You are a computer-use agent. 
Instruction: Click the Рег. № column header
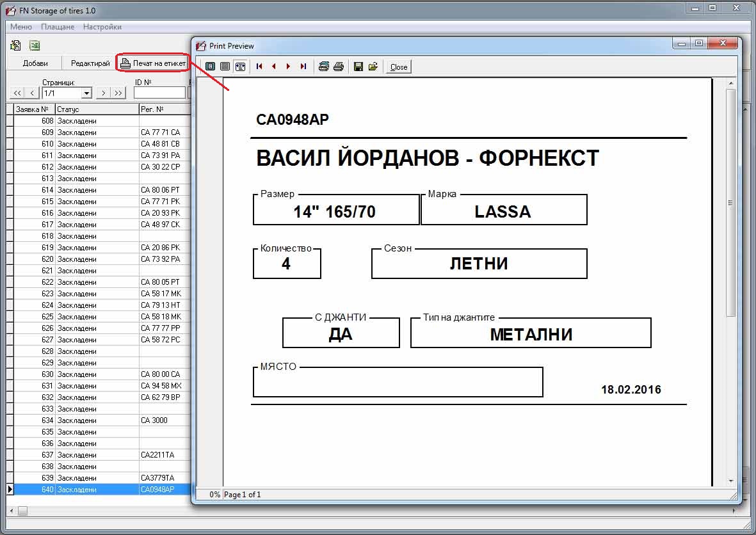point(165,109)
